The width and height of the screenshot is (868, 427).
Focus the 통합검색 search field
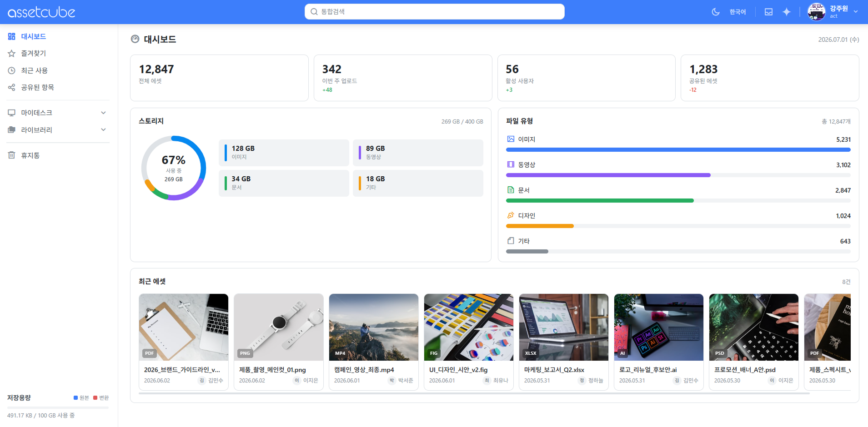(434, 12)
